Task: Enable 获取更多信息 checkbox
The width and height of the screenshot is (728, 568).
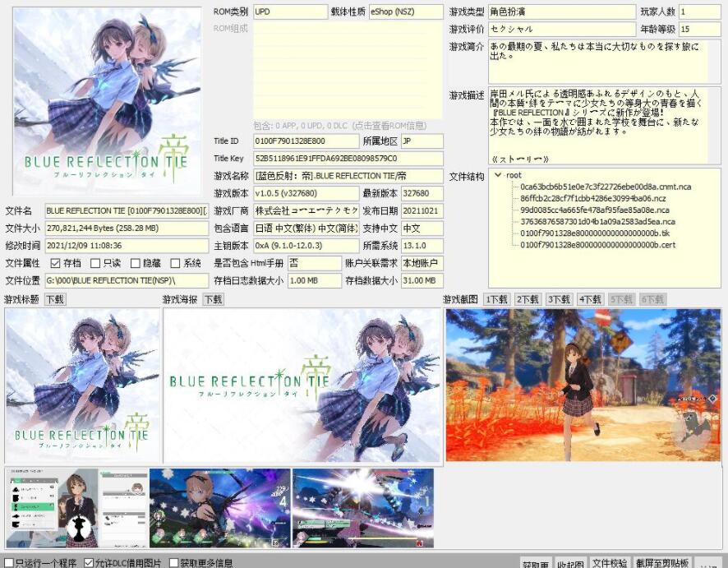Action: (x=173, y=563)
